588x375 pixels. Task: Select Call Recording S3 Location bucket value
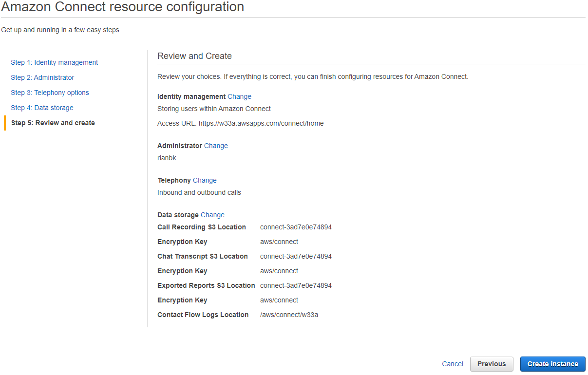pyautogui.click(x=296, y=227)
